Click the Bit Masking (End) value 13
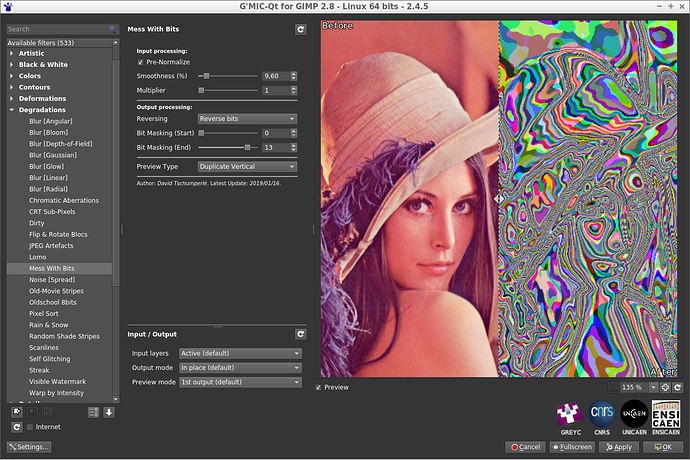 point(276,147)
